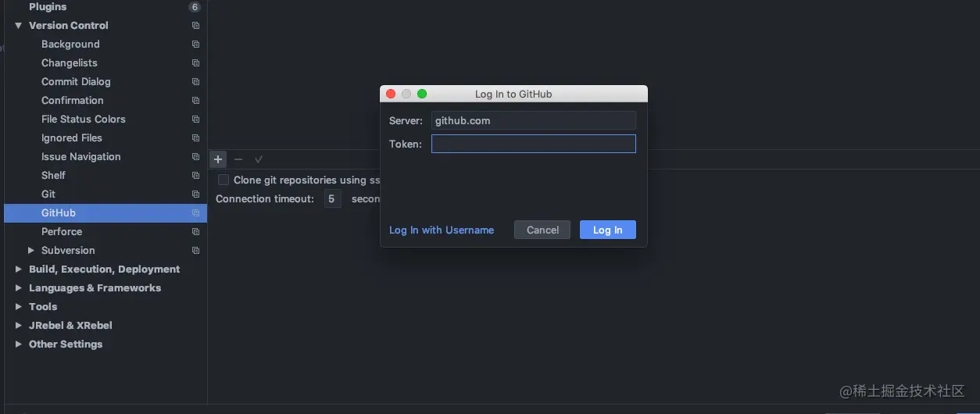Image resolution: width=980 pixels, height=414 pixels.
Task: Click the project-level icon beside Subversion
Action: (x=195, y=251)
